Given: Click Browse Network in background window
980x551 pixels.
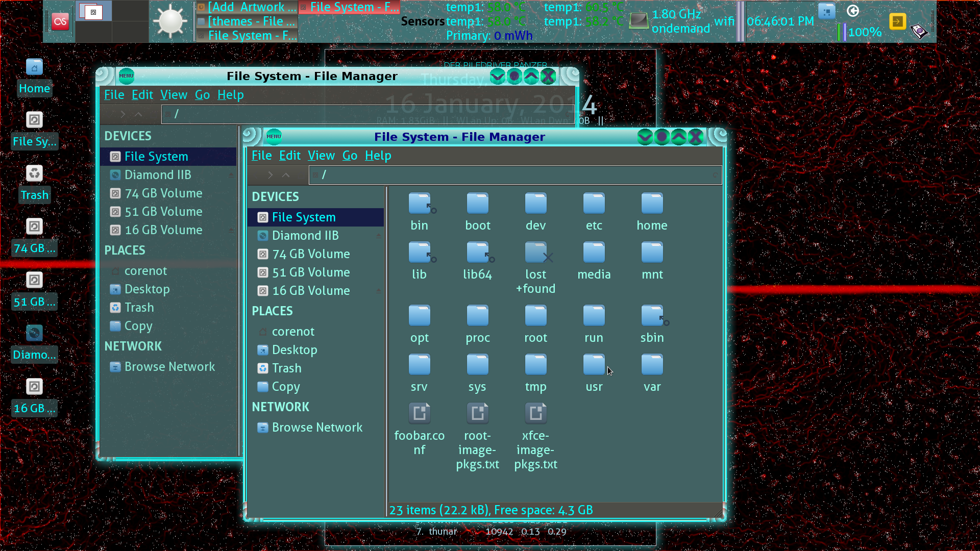Looking at the screenshot, I should pos(168,367).
